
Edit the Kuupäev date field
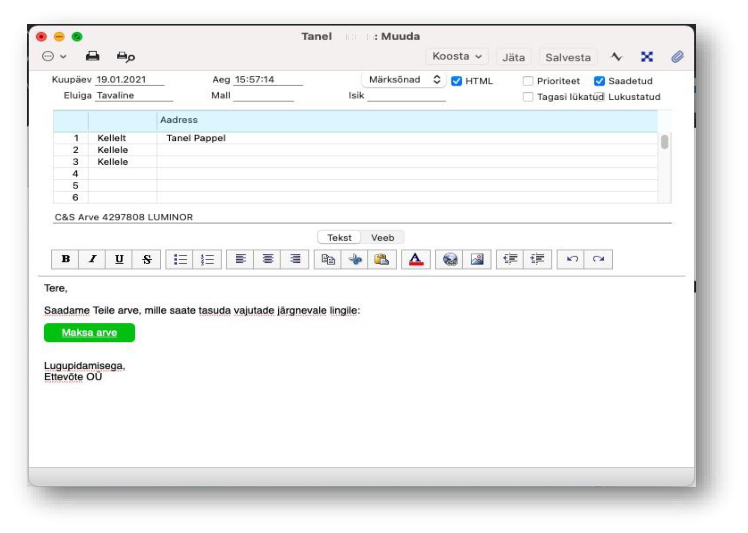tap(130, 80)
